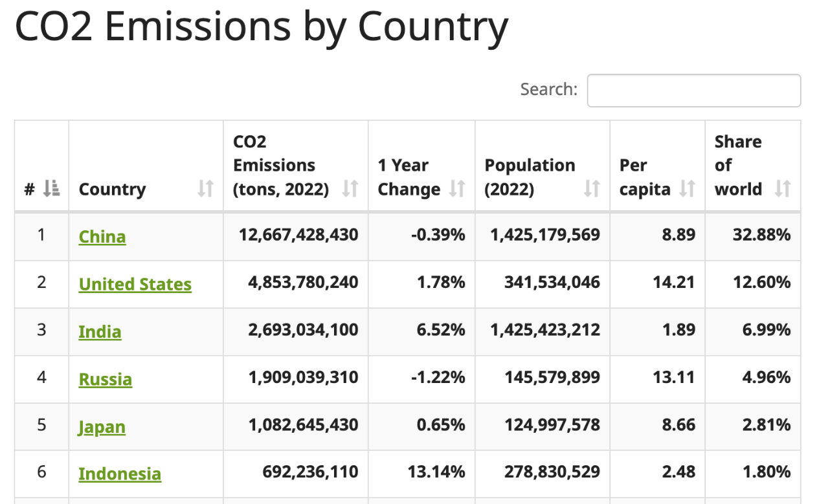Open the Indonesia country link
Image resolution: width=830 pixels, height=504 pixels.
pyautogui.click(x=120, y=474)
